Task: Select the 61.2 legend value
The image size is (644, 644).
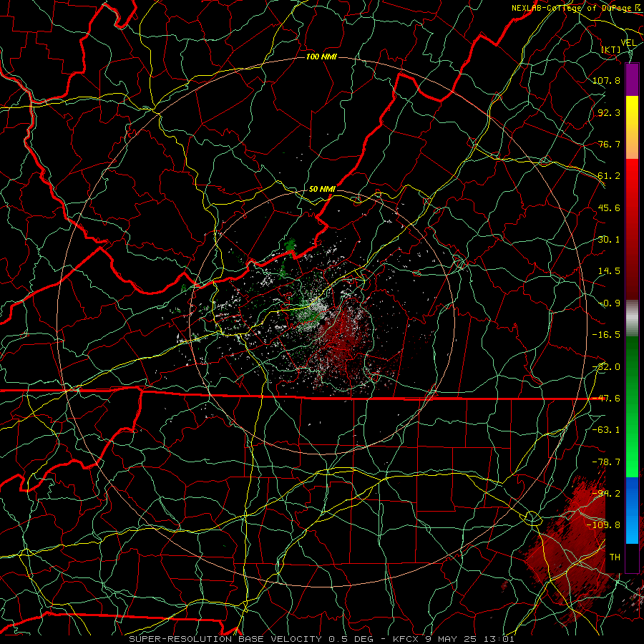Action: (x=609, y=176)
